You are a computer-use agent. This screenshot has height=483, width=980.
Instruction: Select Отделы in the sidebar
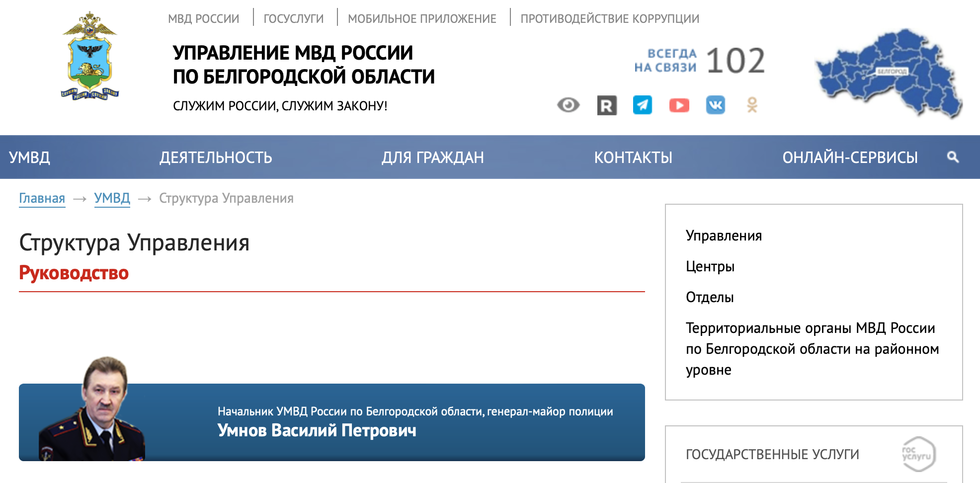[710, 297]
